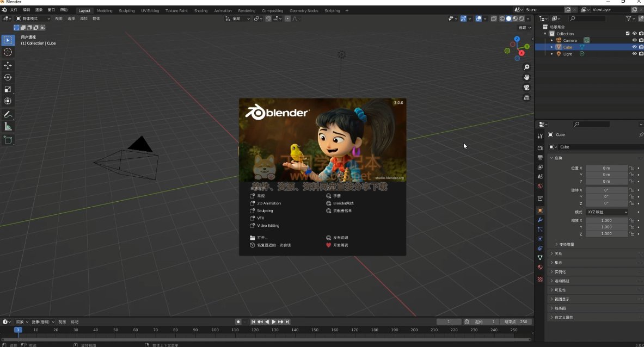Activate the Scale tool
644x347 pixels.
tap(8, 89)
